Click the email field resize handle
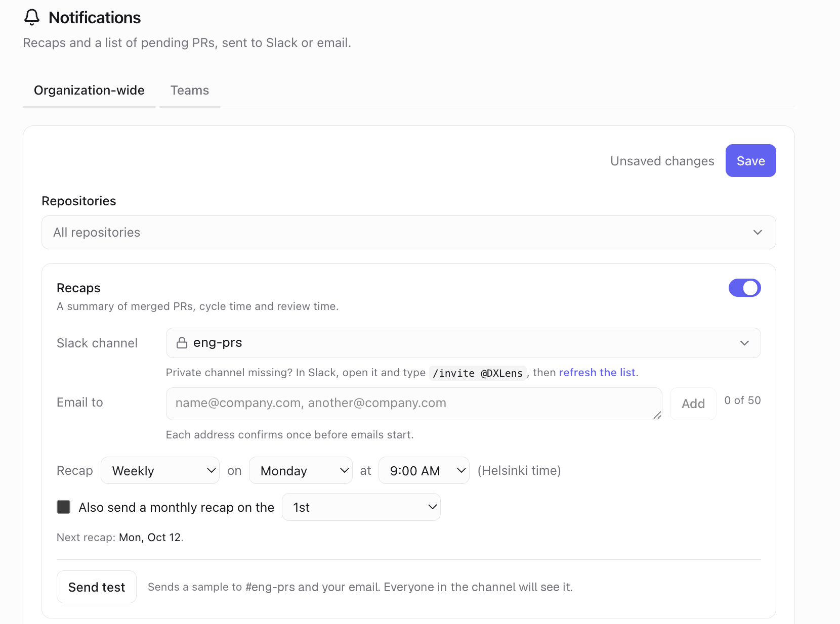Screen dimensions: 840x624 tap(657, 415)
